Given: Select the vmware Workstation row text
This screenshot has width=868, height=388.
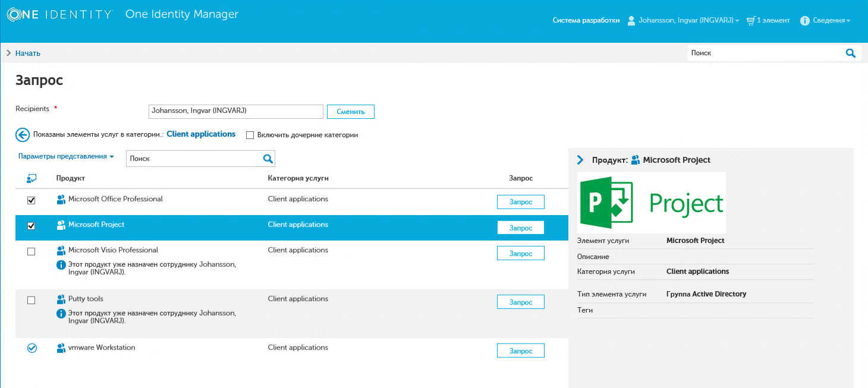Looking at the screenshot, I should [102, 348].
